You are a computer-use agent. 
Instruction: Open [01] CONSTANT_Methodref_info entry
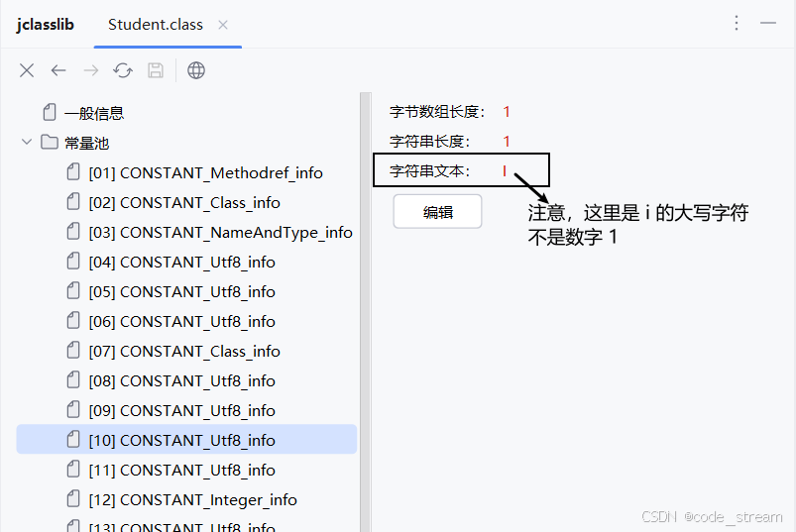tap(205, 173)
